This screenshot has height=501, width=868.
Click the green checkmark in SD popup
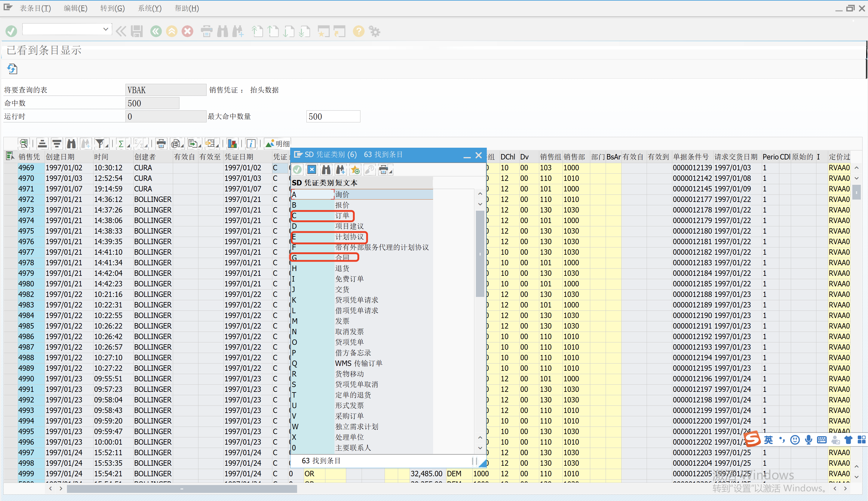(x=298, y=170)
